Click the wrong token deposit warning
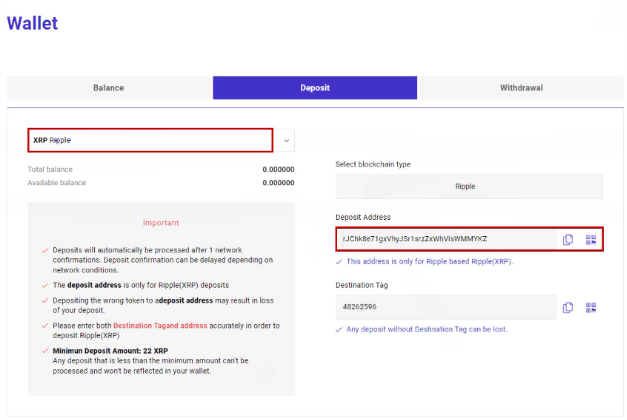 point(163,305)
